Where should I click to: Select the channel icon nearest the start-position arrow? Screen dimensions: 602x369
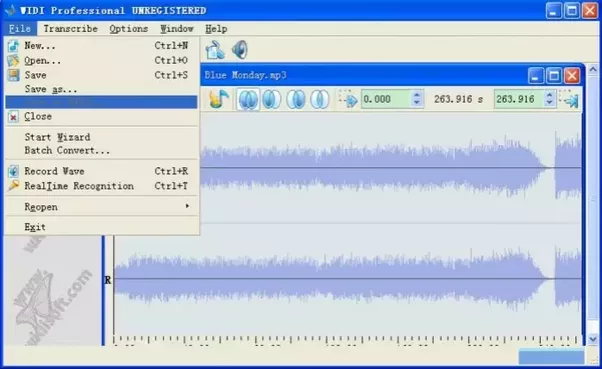(x=319, y=99)
